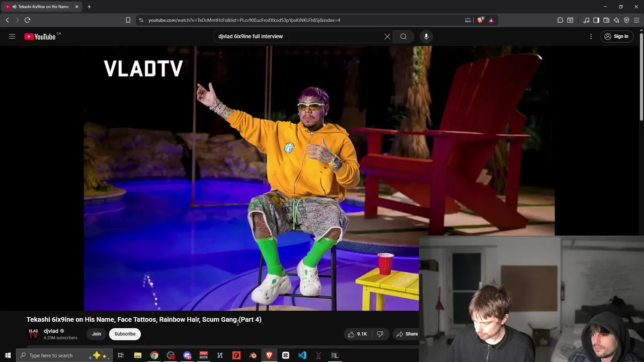644x362 pixels.
Task: Click the tab search window icon in the toolbar
Action: pyautogui.click(x=570, y=20)
